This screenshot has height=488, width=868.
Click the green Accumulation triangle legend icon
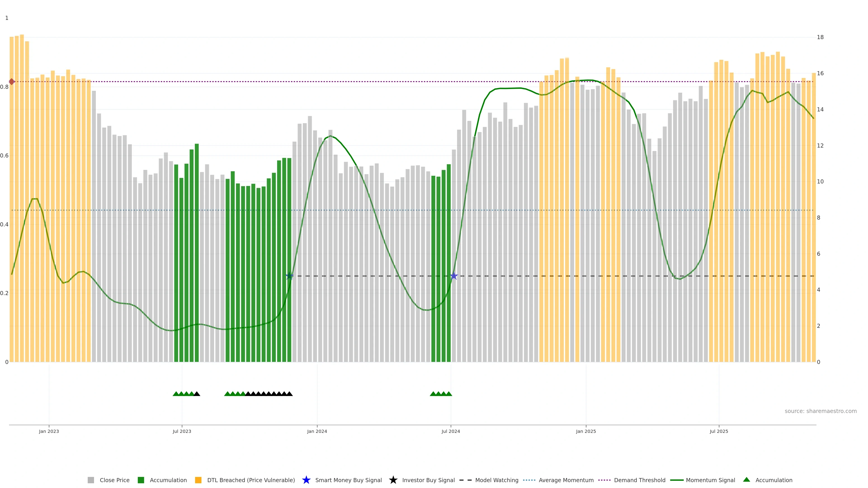coord(746,480)
